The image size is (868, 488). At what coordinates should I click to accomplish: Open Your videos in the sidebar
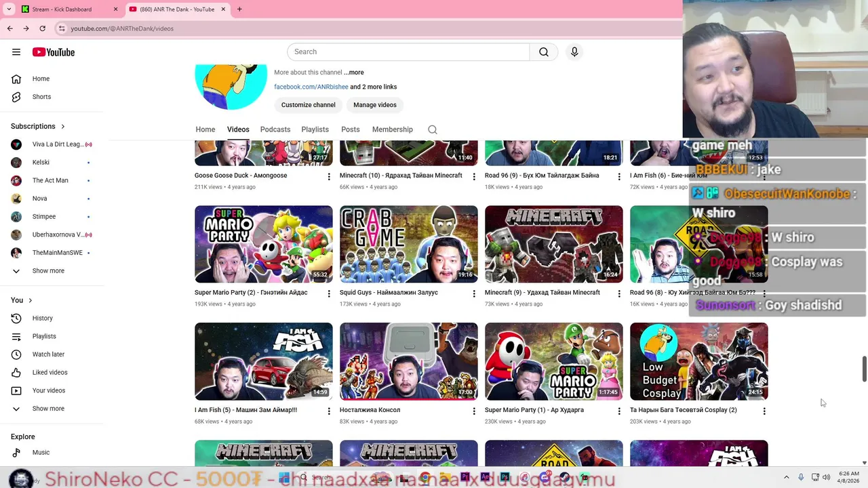[x=53, y=390]
